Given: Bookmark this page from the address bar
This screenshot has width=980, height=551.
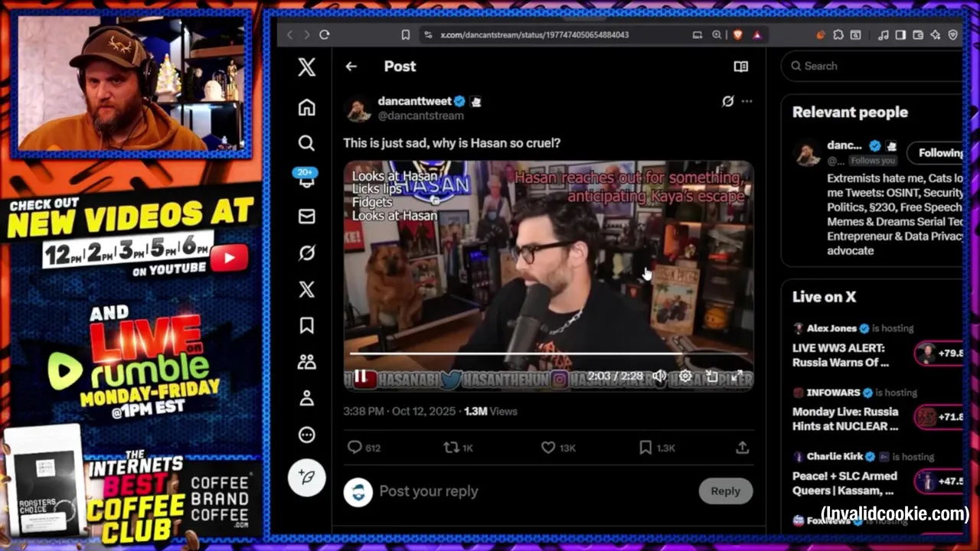Looking at the screenshot, I should (x=406, y=34).
